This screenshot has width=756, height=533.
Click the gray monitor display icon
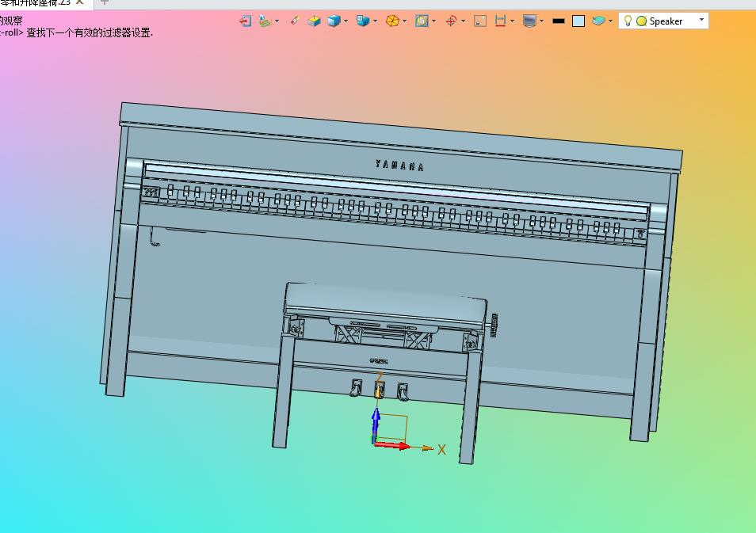tap(529, 21)
